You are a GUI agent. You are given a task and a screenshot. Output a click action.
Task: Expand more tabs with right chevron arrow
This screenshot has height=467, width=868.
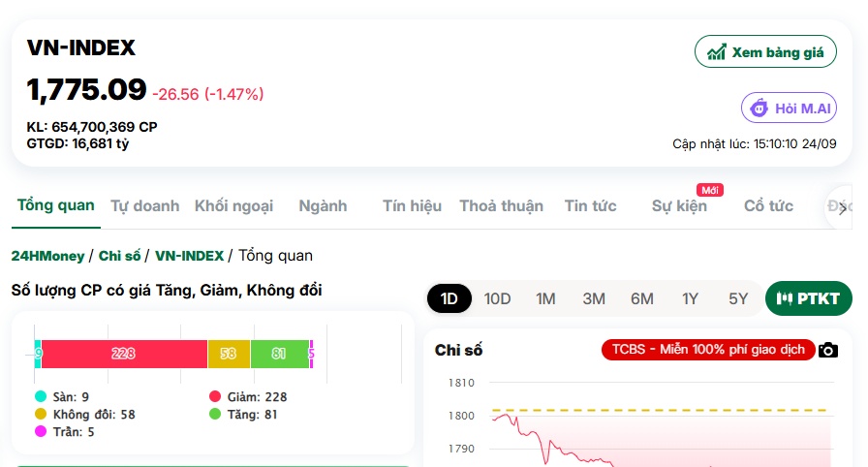pos(843,208)
